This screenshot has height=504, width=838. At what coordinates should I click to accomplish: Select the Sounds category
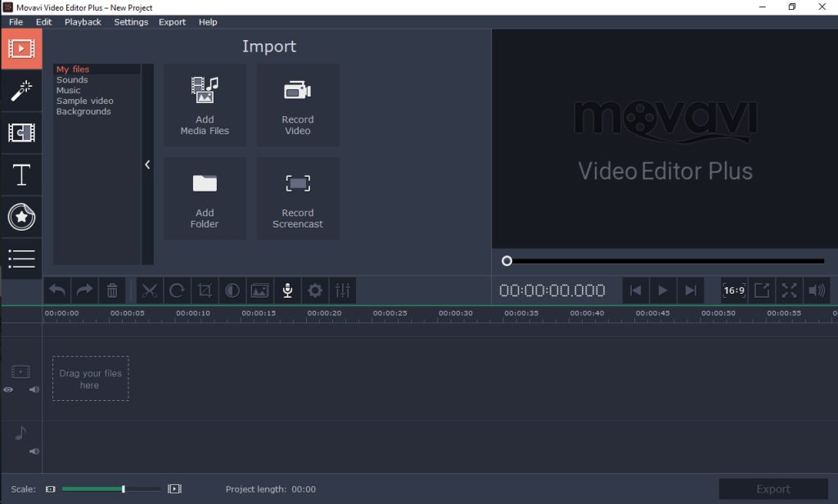click(72, 79)
